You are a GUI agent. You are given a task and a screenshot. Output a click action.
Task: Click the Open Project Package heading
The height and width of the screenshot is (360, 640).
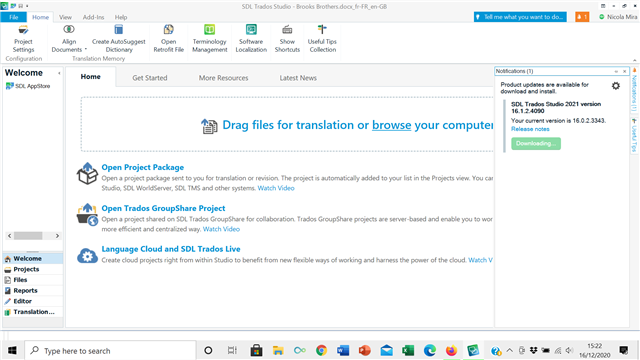click(142, 167)
